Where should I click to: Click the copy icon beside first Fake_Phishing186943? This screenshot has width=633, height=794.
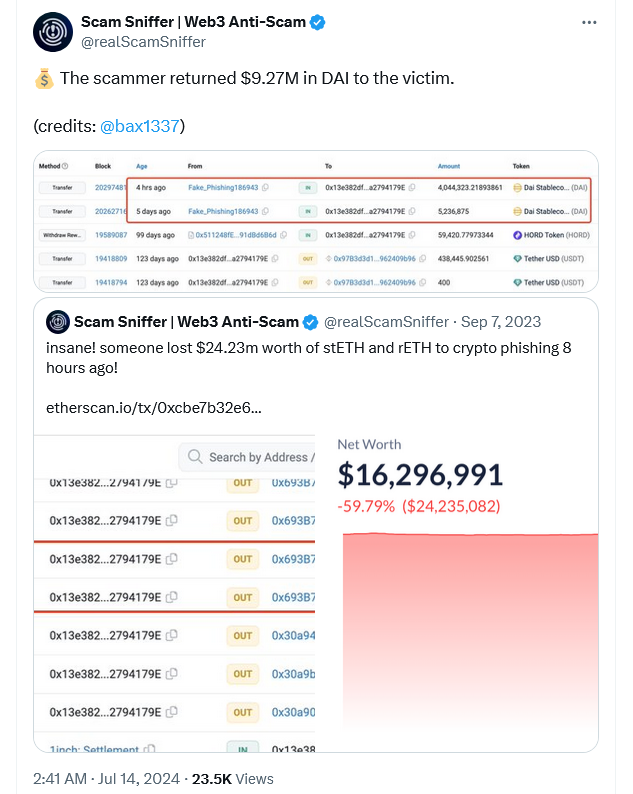[x=265, y=187]
